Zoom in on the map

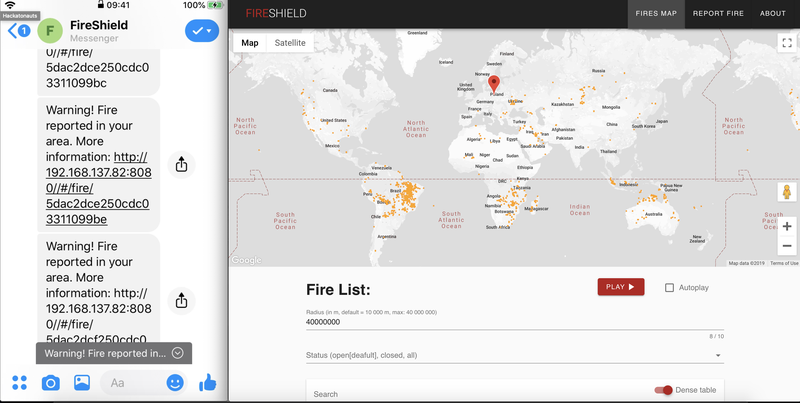(786, 227)
